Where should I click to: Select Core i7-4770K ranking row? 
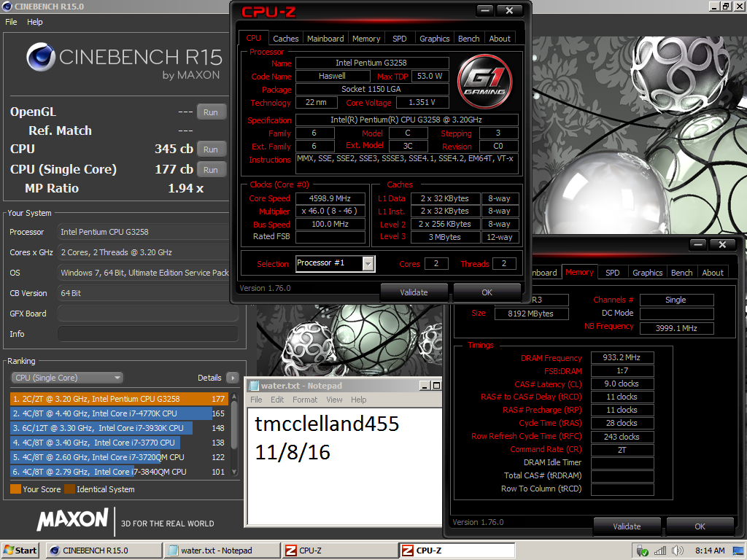(119, 414)
